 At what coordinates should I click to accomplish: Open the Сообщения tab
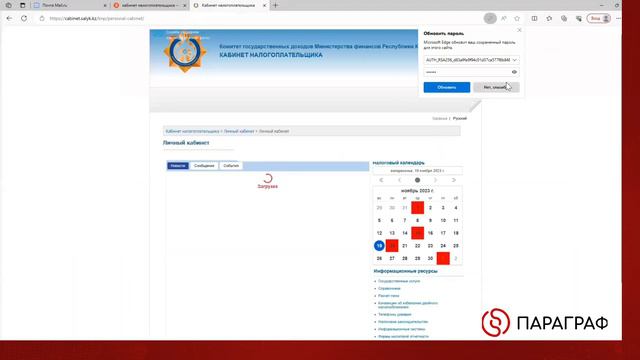tap(204, 166)
